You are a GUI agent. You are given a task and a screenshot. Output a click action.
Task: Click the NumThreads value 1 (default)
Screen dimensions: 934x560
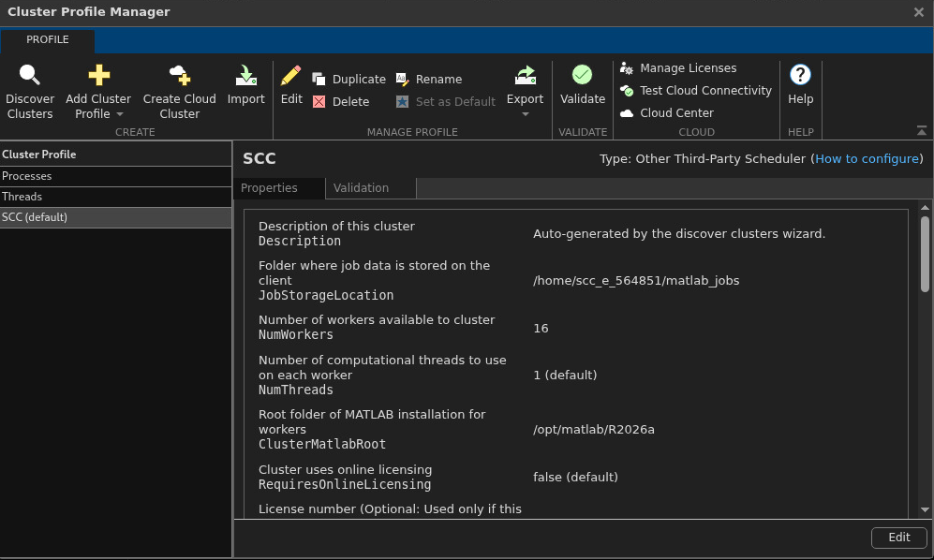565,376
